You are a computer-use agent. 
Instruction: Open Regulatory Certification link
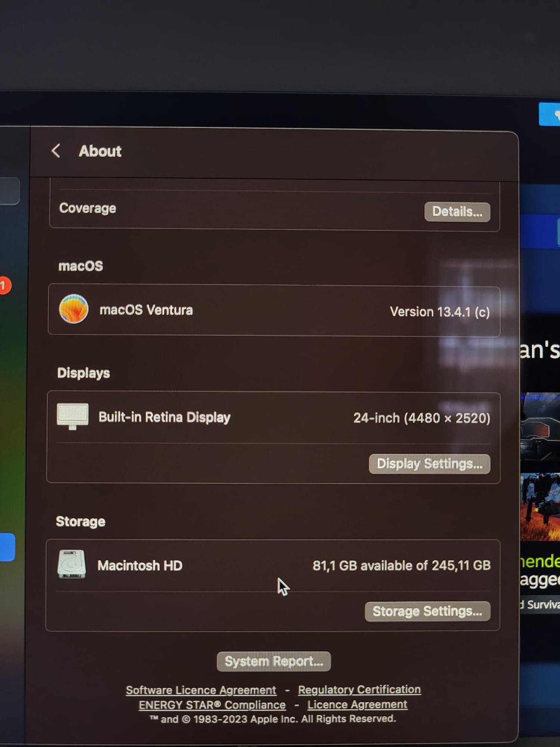click(360, 689)
